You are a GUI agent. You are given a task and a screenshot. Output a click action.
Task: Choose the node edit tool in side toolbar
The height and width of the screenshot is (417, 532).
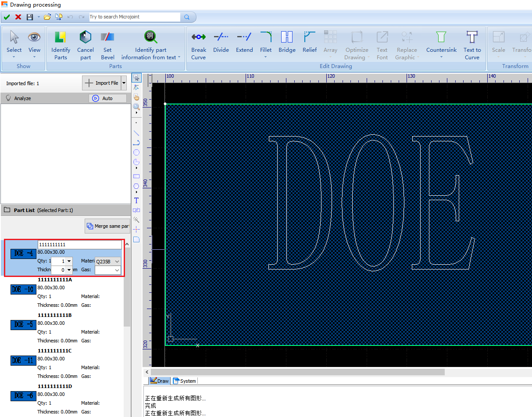coord(136,87)
